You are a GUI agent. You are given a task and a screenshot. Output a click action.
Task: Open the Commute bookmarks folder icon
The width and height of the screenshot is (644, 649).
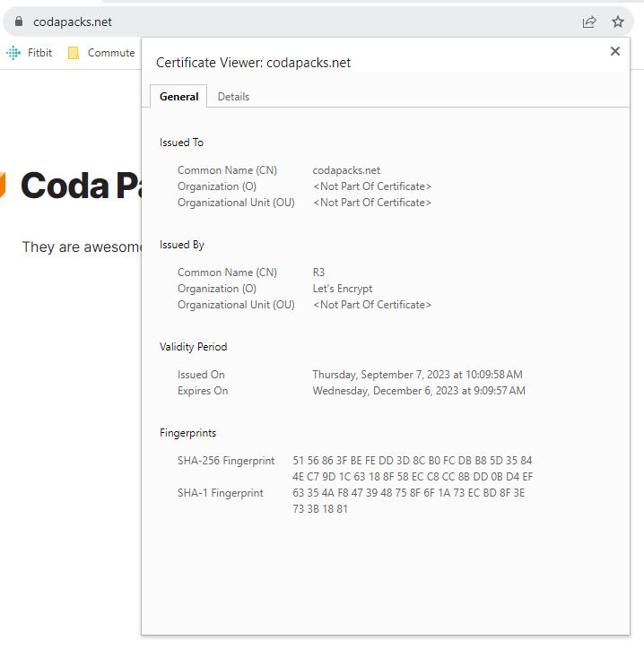tap(74, 53)
